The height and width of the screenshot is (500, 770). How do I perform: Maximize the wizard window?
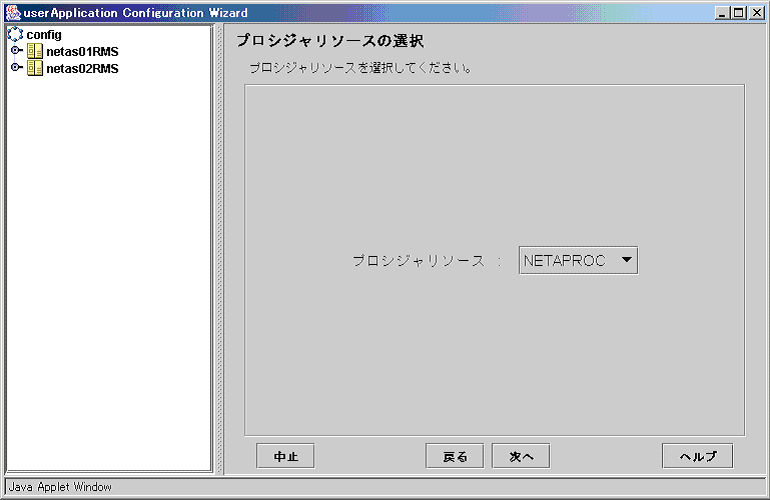tap(738, 13)
